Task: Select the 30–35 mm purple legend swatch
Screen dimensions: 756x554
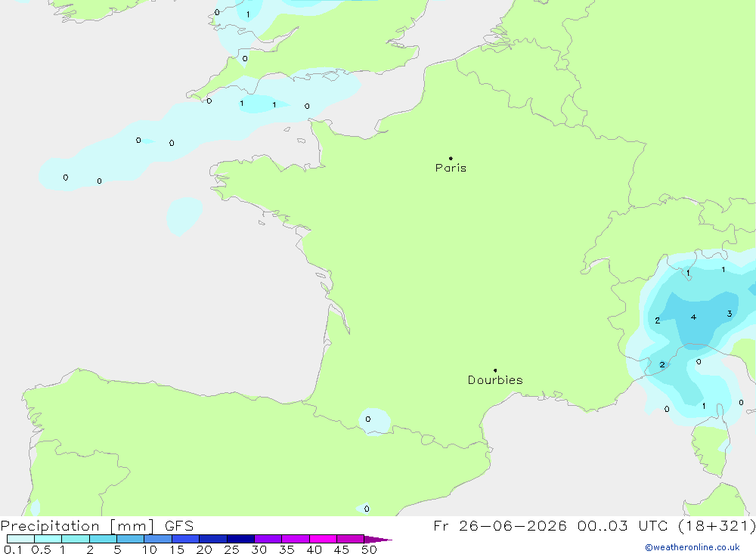Action: [x=268, y=539]
